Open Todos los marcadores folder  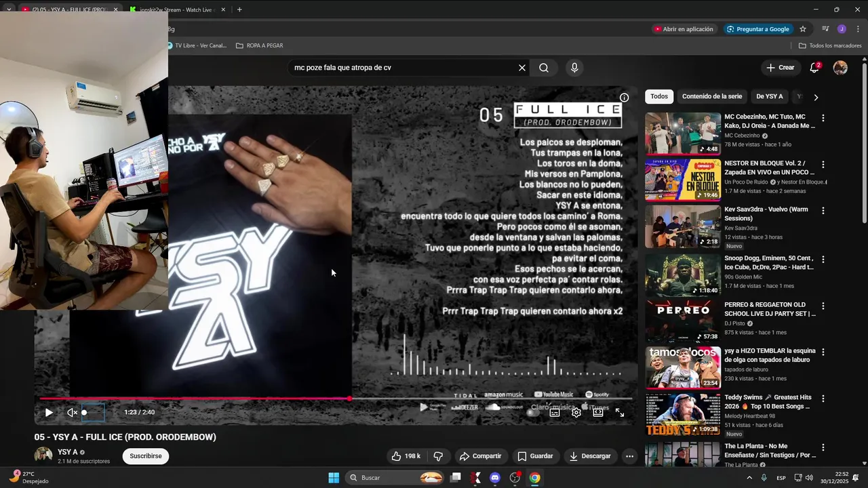click(x=830, y=45)
